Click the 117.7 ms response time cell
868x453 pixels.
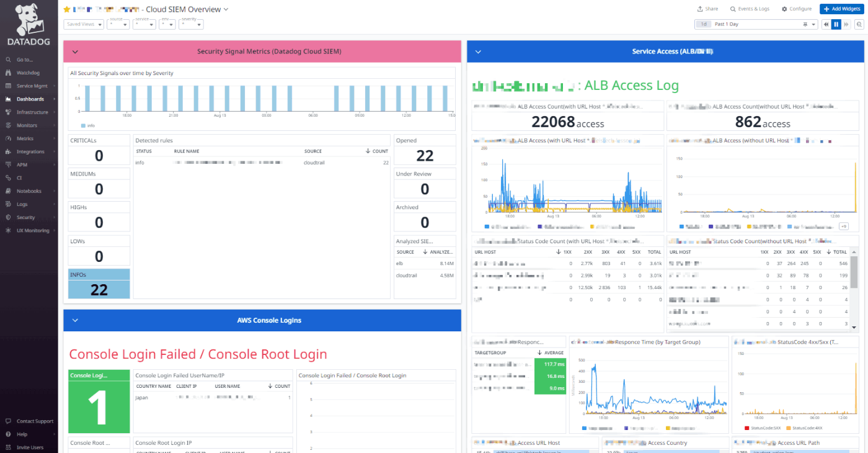(x=549, y=364)
